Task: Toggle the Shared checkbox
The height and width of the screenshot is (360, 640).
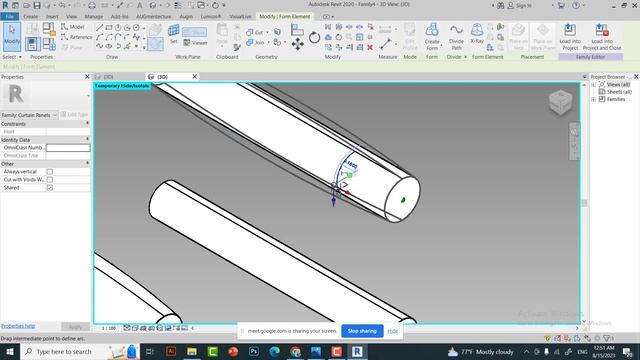Action: coord(49,188)
